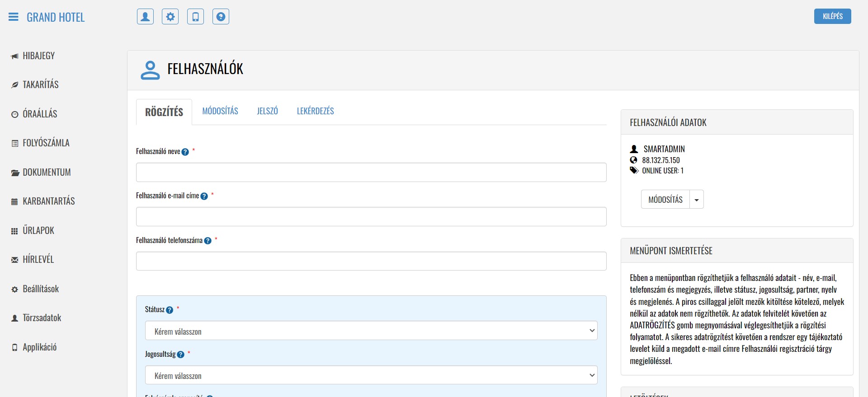Click help icon beside Felhasználó e-mail címe
868x397 pixels.
[x=204, y=196]
